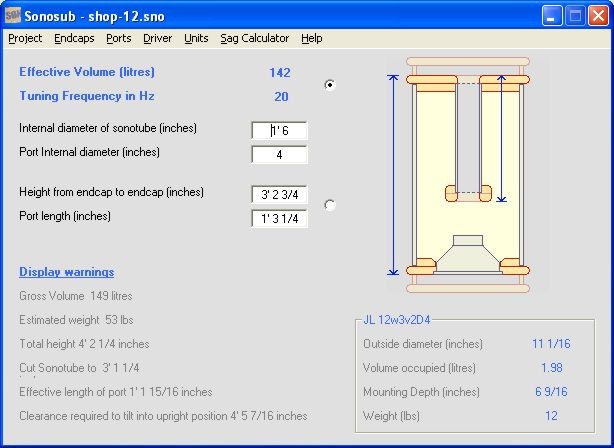Click the driver cone in the subwoofer diagram
The width and height of the screenshot is (614, 448).
[468, 254]
